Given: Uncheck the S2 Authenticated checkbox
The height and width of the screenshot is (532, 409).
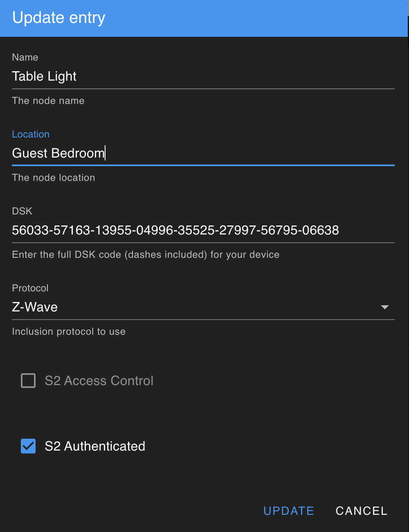Looking at the screenshot, I should 28,446.
